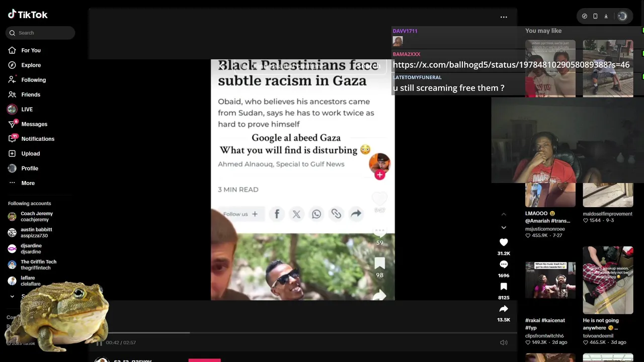Open the #rakai #kaicenat recommended video
This screenshot has height=362, width=644.
point(550,280)
